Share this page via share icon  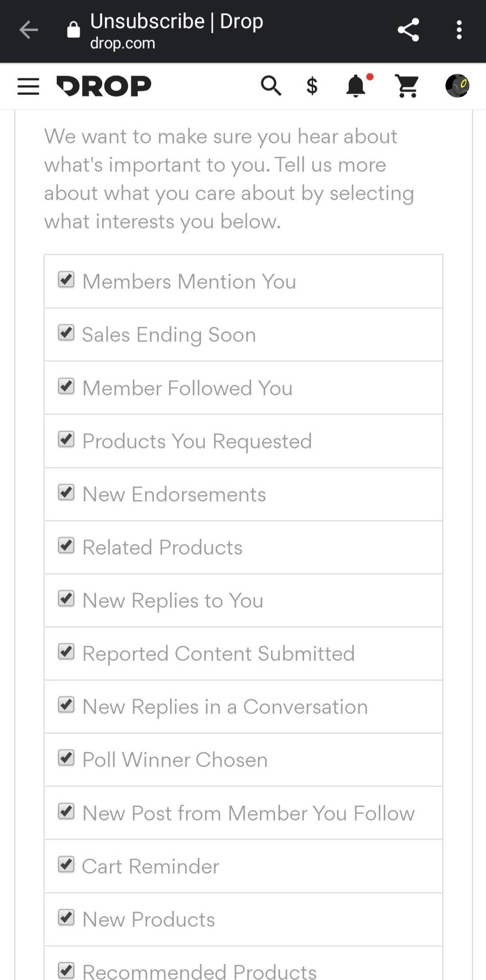[408, 30]
